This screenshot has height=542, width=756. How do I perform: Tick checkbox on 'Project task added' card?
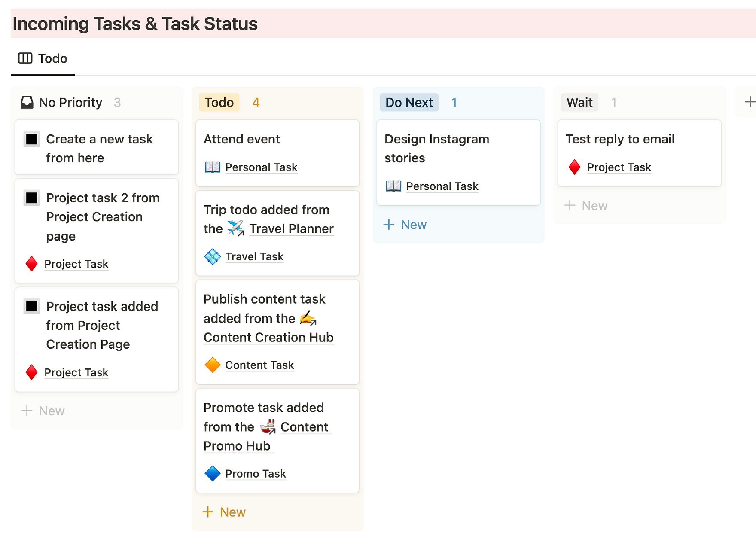tap(32, 306)
